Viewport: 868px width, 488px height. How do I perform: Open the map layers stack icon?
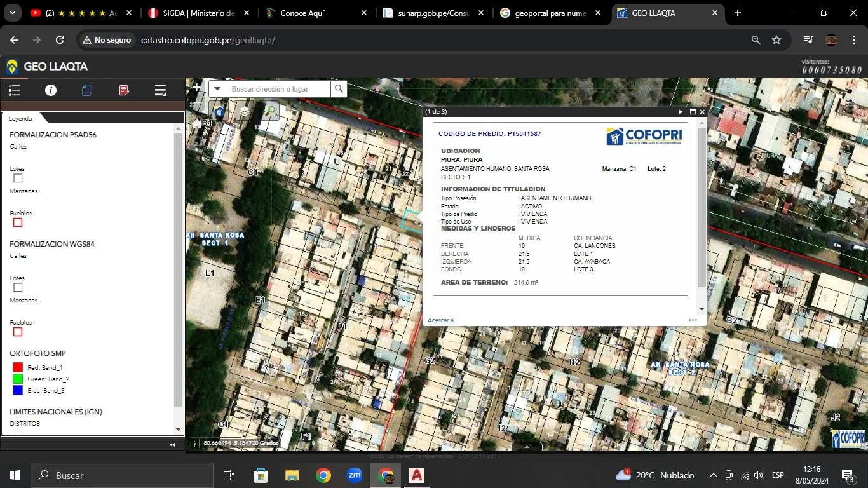(x=244, y=111)
